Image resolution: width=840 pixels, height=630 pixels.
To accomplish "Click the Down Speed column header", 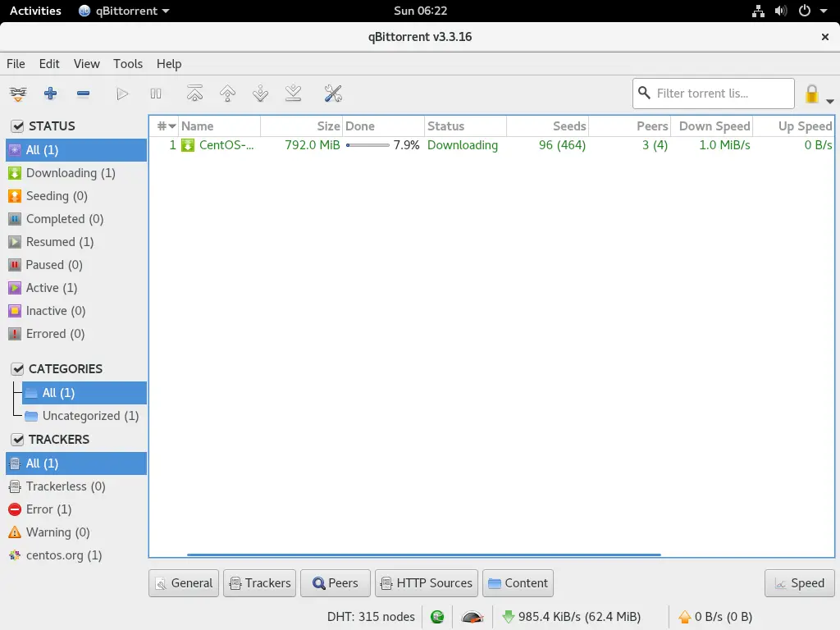I will click(x=712, y=126).
